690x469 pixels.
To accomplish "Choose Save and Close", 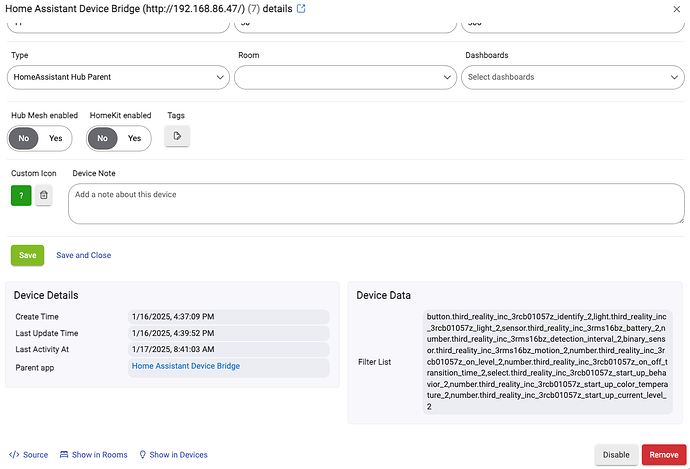I will [x=84, y=255].
